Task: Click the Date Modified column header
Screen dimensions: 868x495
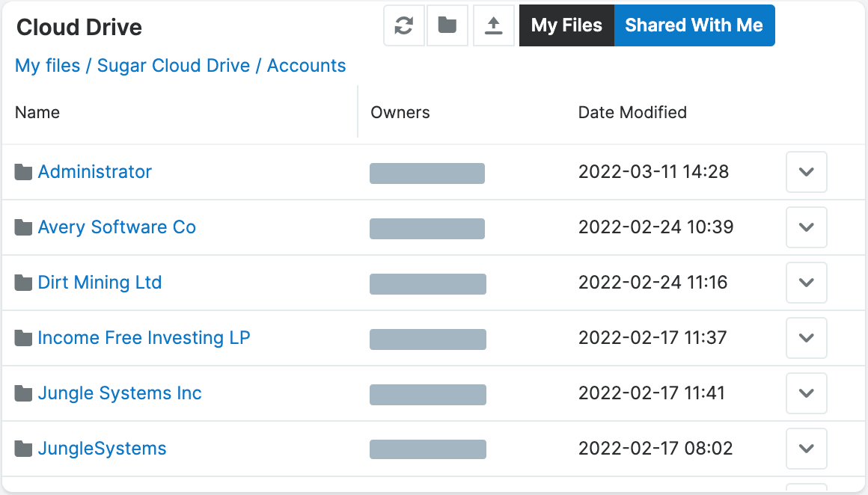Action: tap(632, 112)
